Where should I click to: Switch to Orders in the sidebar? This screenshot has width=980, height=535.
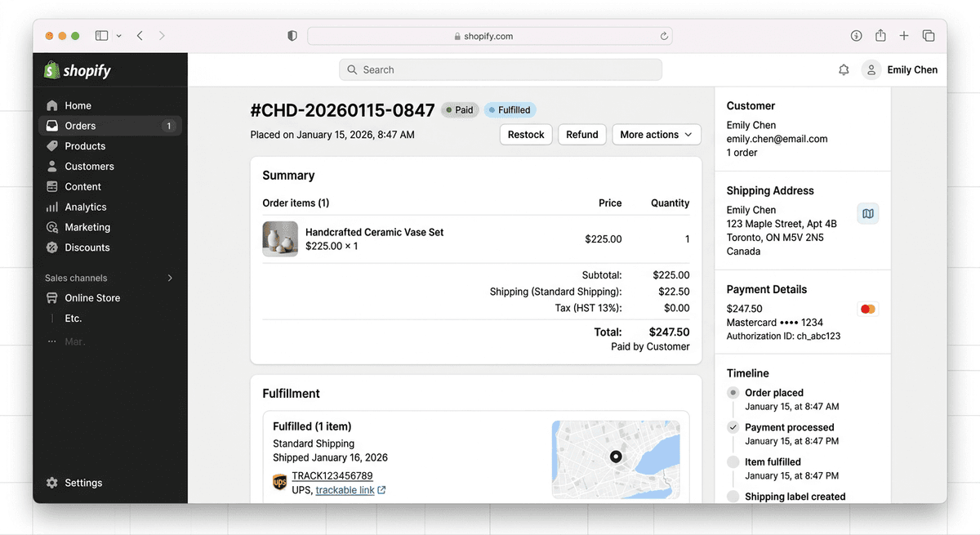pyautogui.click(x=54, y=125)
